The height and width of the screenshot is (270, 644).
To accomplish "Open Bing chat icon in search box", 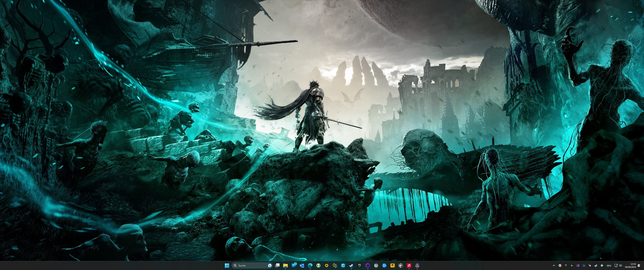I will click(270, 265).
